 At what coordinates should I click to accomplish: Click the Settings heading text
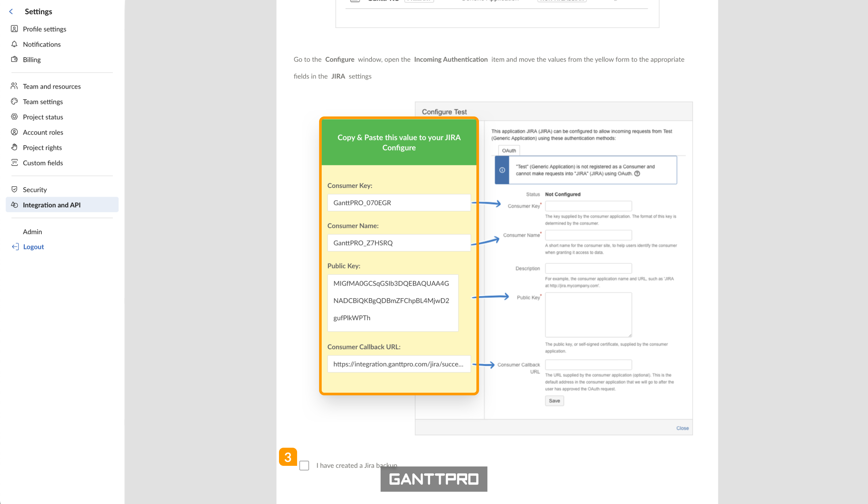pos(38,11)
